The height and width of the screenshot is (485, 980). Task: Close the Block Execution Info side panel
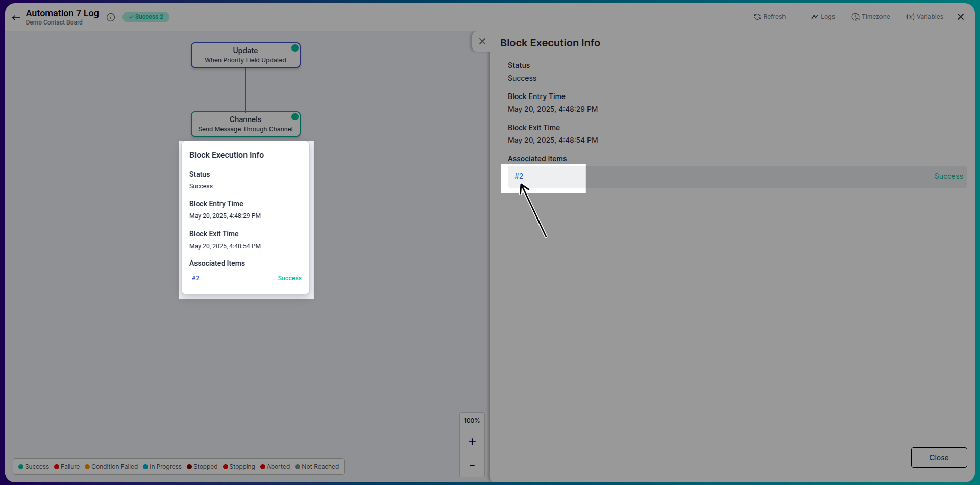click(482, 41)
